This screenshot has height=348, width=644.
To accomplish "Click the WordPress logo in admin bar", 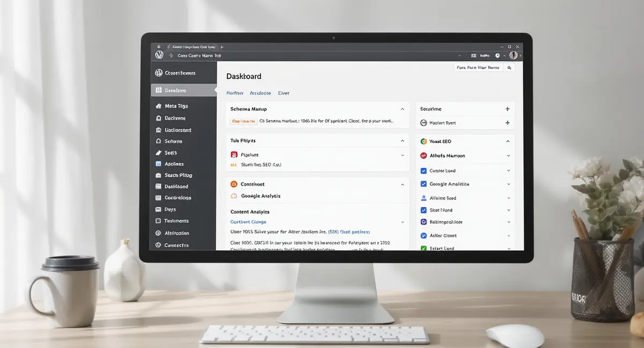I will 159,55.
